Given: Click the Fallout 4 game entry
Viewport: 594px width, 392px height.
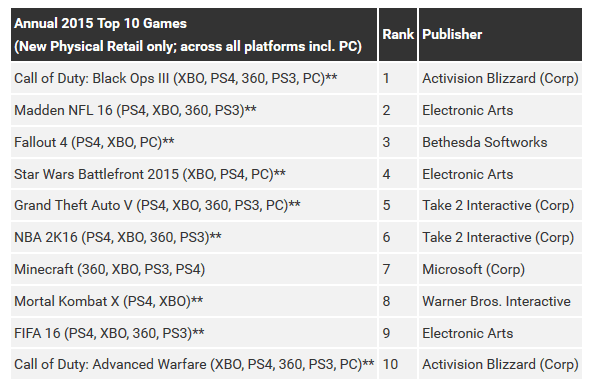Looking at the screenshot, I should coord(94,142).
